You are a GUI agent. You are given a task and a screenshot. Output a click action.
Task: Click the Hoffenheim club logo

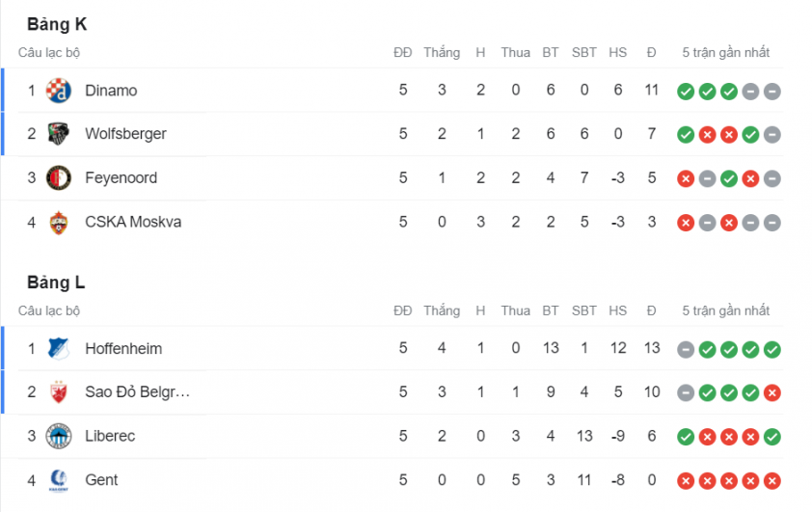(x=59, y=348)
